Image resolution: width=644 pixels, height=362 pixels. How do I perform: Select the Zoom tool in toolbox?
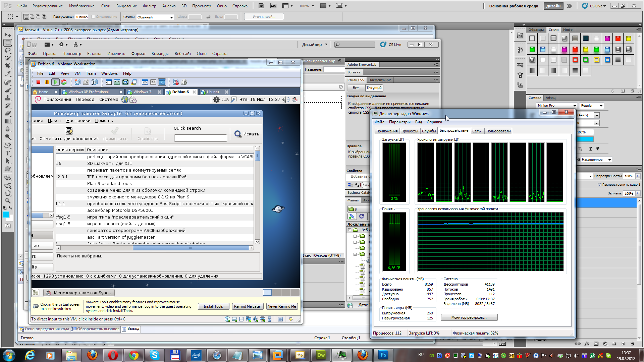tap(8, 201)
